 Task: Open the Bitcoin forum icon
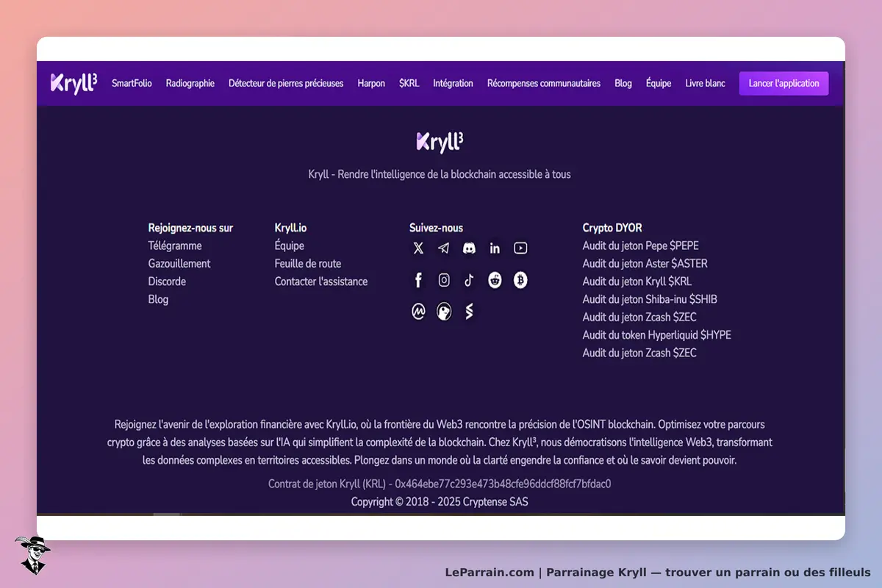pyautogui.click(x=520, y=280)
